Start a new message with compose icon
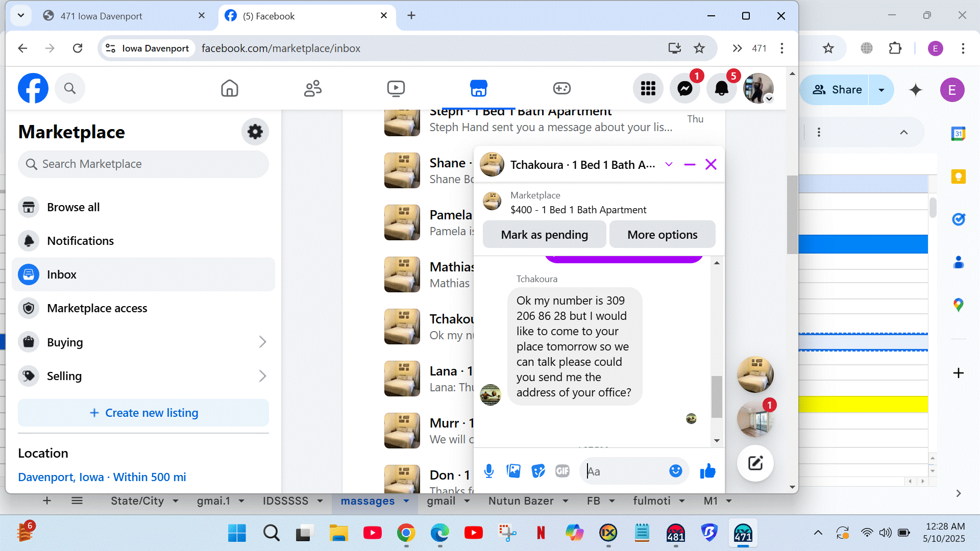980x551 pixels. pos(755,463)
